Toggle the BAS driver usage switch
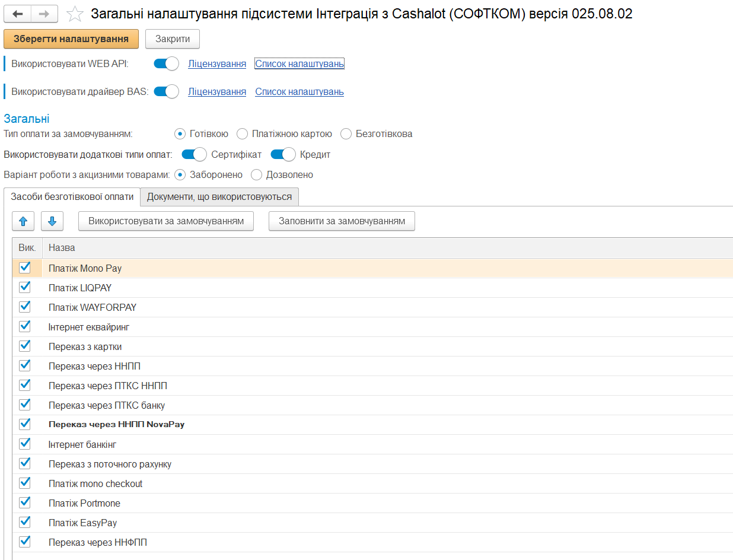Screen dimensions: 733x560 pyautogui.click(x=166, y=91)
